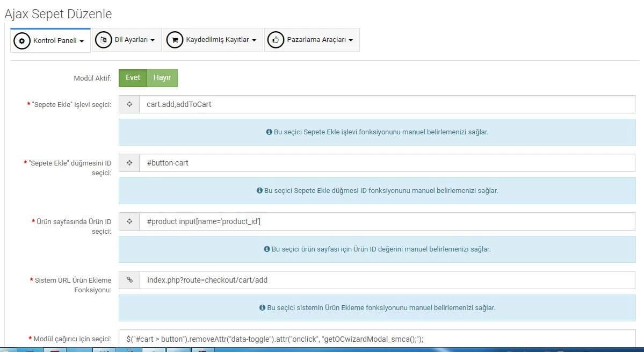Click the language icon on Dil Ayarları tab
The image size is (644, 352).
(x=103, y=39)
